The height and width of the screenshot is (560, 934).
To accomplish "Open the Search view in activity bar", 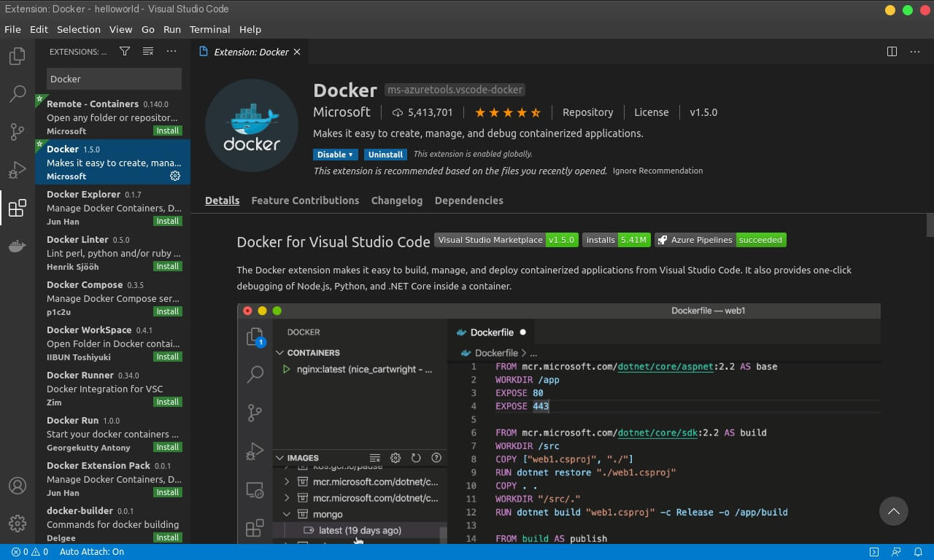I will pyautogui.click(x=18, y=94).
